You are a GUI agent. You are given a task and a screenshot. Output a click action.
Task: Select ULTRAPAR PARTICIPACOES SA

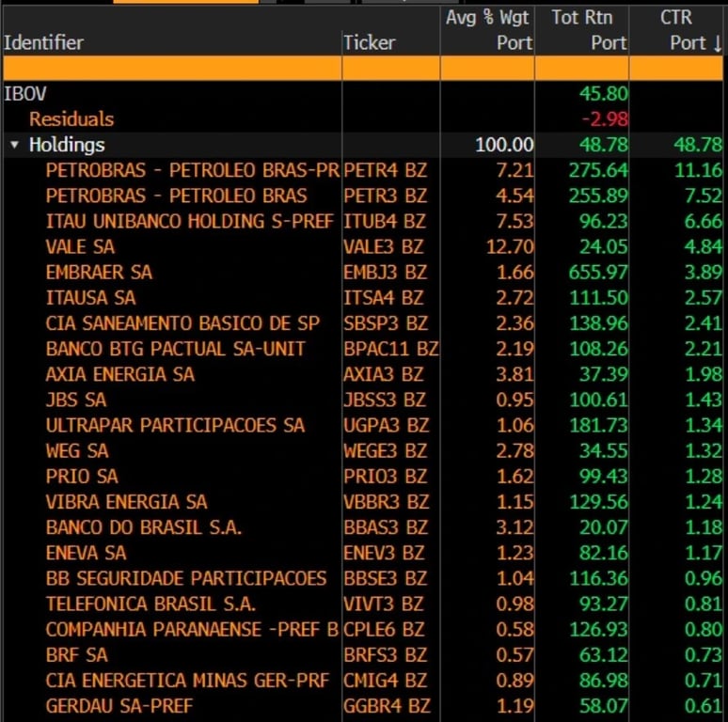[175, 426]
